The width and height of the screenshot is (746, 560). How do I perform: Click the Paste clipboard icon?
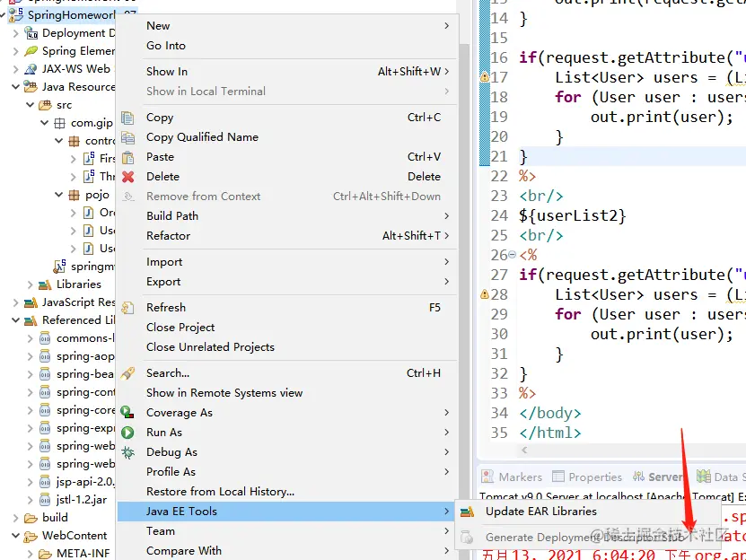pyautogui.click(x=127, y=157)
